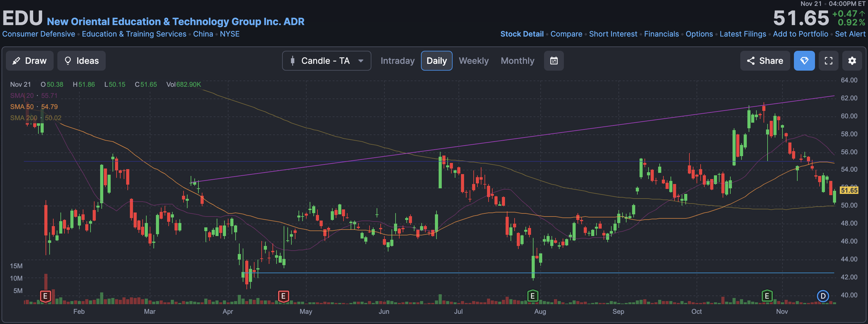
Task: Open the Ideas lightbulb button
Action: pos(81,61)
